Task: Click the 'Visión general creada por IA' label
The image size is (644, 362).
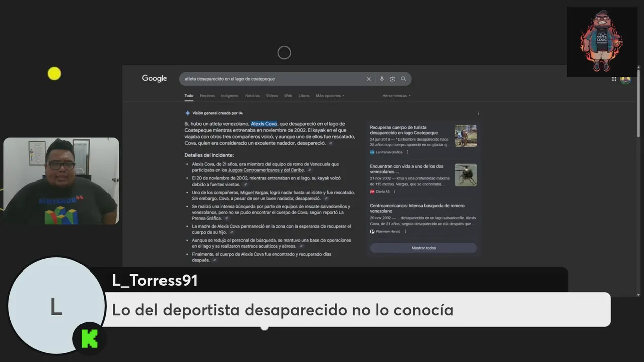Action: pyautogui.click(x=217, y=113)
